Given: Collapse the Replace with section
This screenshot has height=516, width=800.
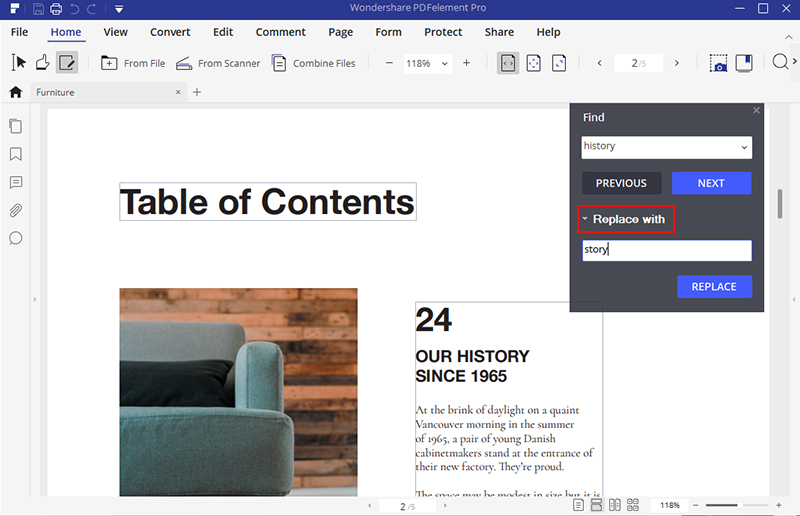Looking at the screenshot, I should (585, 218).
